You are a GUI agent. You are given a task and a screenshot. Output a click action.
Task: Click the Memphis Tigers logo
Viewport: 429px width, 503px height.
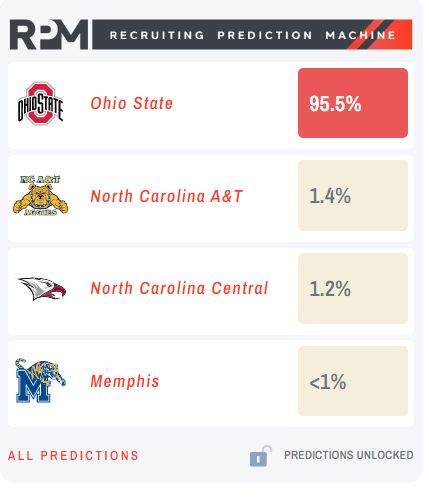click(40, 381)
